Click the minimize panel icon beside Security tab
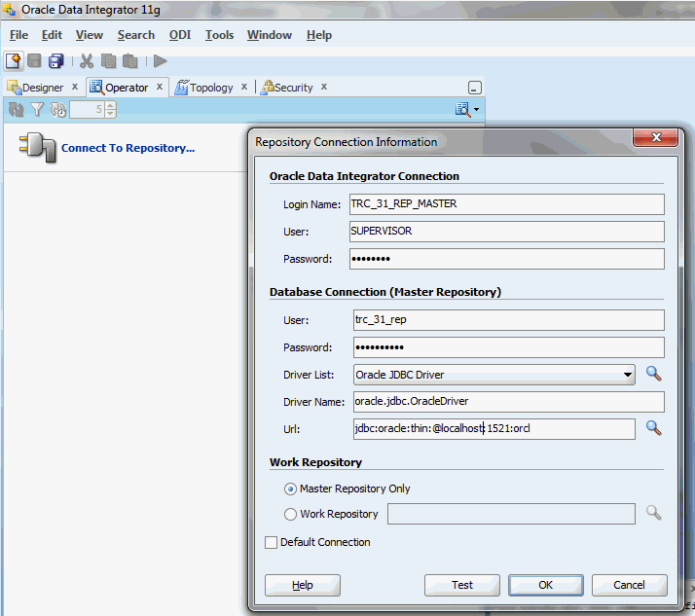Viewport: 695px width, 616px height. [x=475, y=88]
